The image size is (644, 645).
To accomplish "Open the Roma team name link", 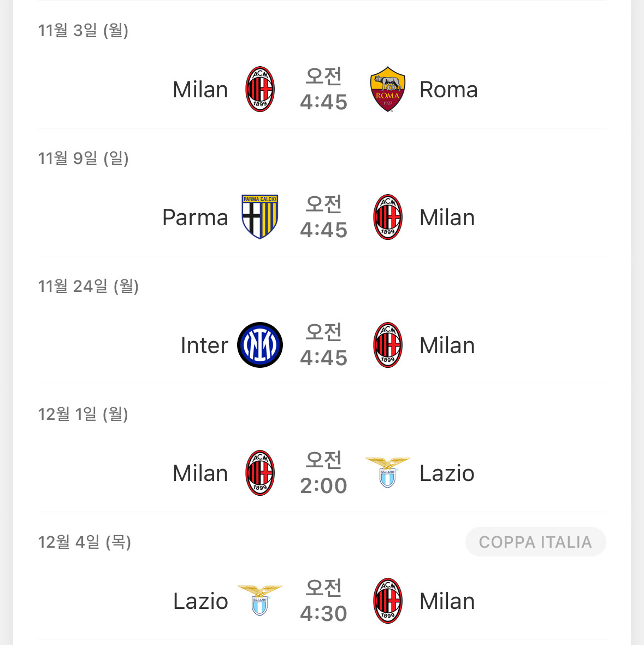I will pyautogui.click(x=448, y=90).
